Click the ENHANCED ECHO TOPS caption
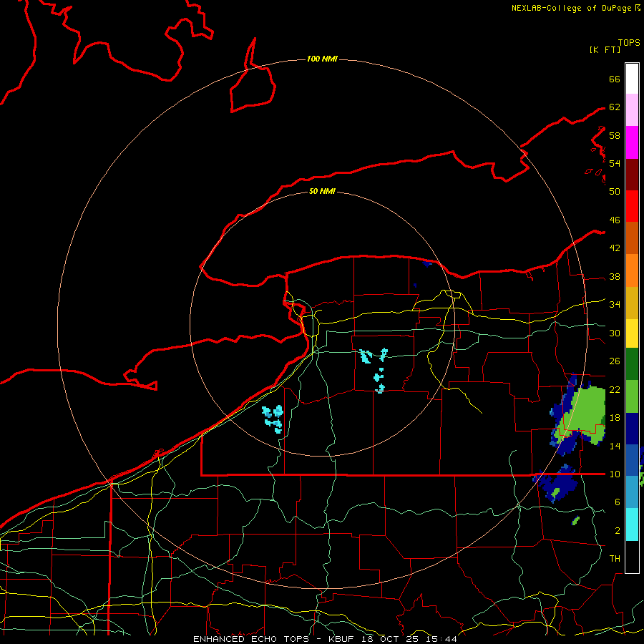Viewport: 644px width, 644px height. coord(251,639)
